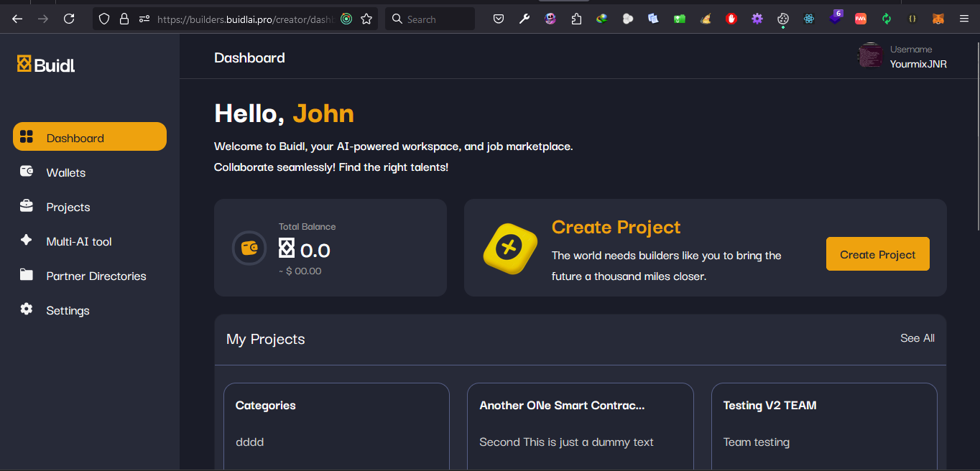Click the wallet icon on Total Balance card
Screen dimensions: 980x471
(x=249, y=248)
